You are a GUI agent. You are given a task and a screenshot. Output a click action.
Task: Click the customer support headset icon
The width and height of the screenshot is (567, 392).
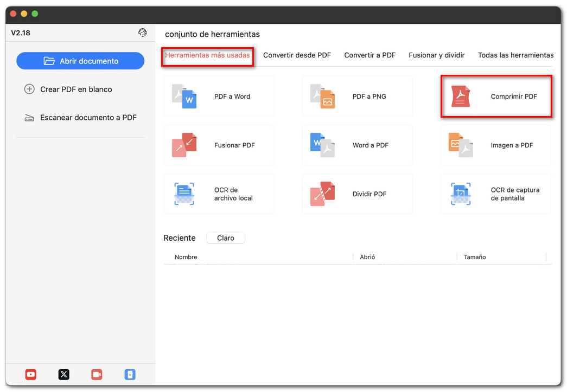coord(143,33)
